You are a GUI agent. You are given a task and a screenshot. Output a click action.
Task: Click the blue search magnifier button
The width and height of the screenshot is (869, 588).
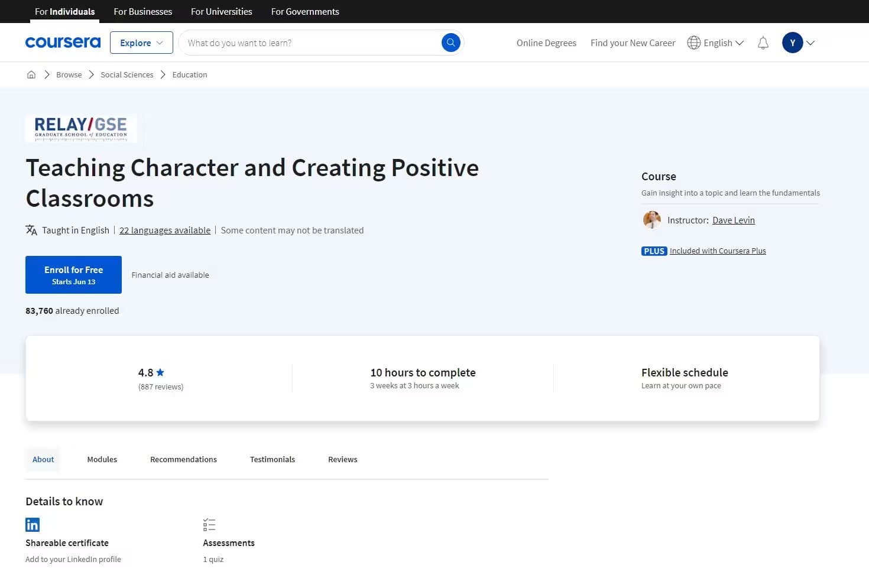point(450,43)
